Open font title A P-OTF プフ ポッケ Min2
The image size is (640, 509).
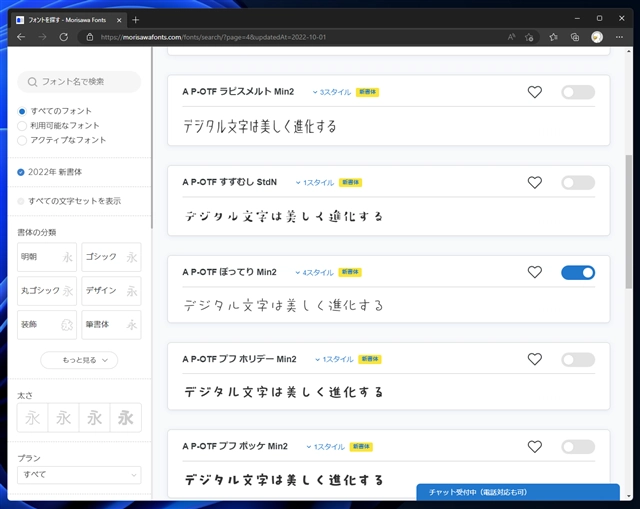click(x=235, y=446)
